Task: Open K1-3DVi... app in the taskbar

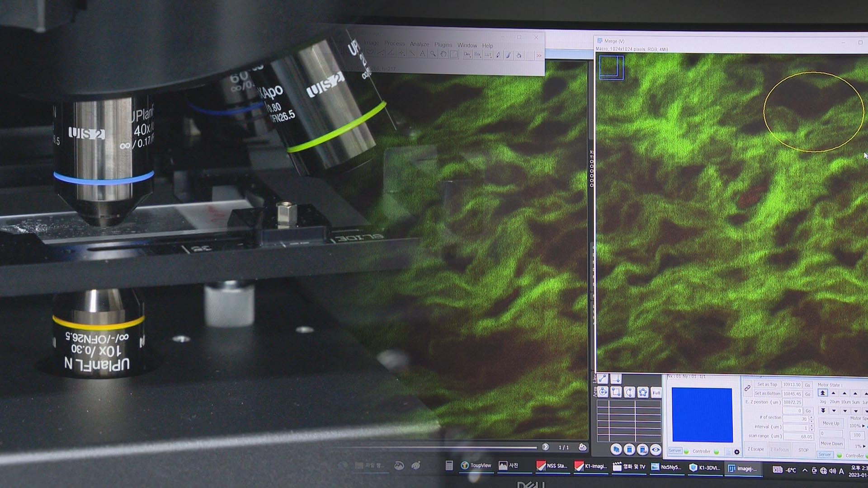Action: [705, 468]
